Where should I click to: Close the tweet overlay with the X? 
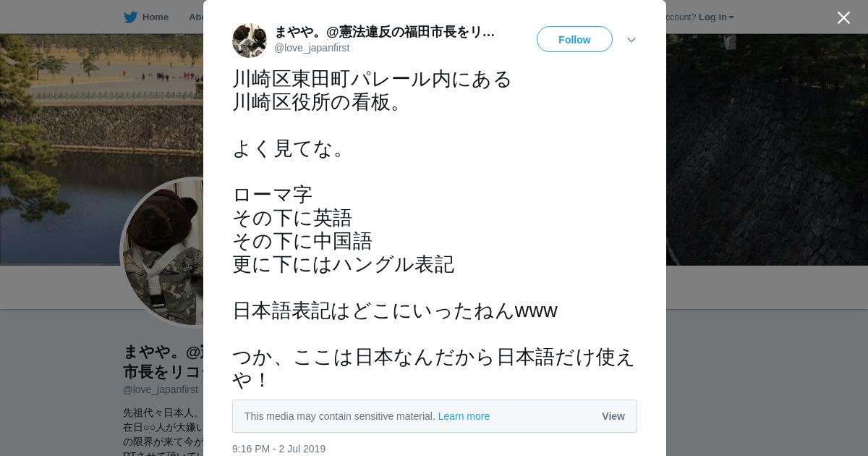(x=843, y=17)
